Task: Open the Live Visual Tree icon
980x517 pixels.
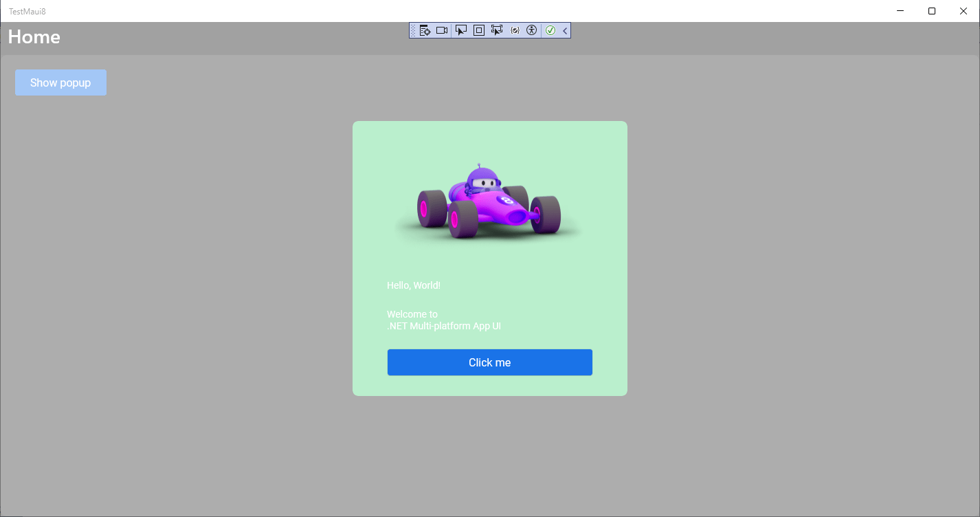Action: click(x=425, y=30)
